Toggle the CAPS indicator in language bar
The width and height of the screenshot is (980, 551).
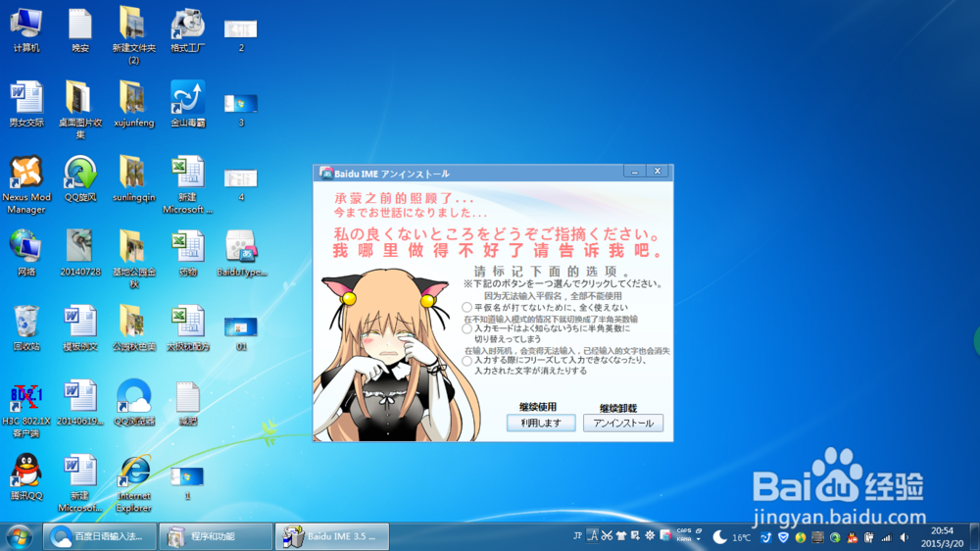click(x=684, y=531)
